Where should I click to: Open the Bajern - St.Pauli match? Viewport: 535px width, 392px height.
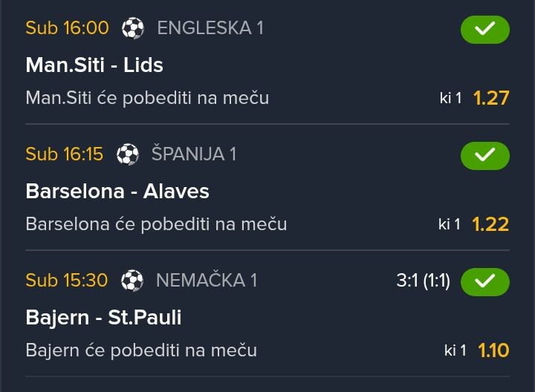tap(103, 318)
